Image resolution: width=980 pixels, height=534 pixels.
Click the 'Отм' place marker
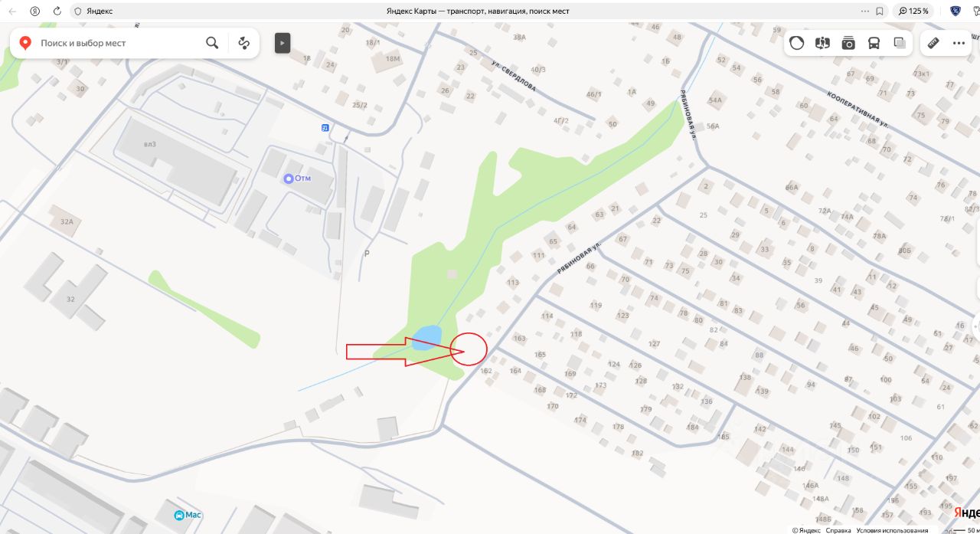[297, 179]
